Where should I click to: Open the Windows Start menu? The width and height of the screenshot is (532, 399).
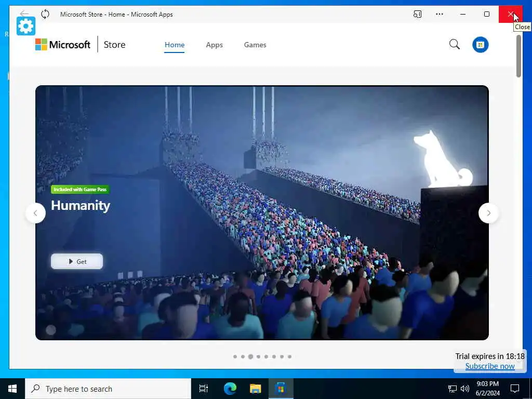click(x=12, y=389)
